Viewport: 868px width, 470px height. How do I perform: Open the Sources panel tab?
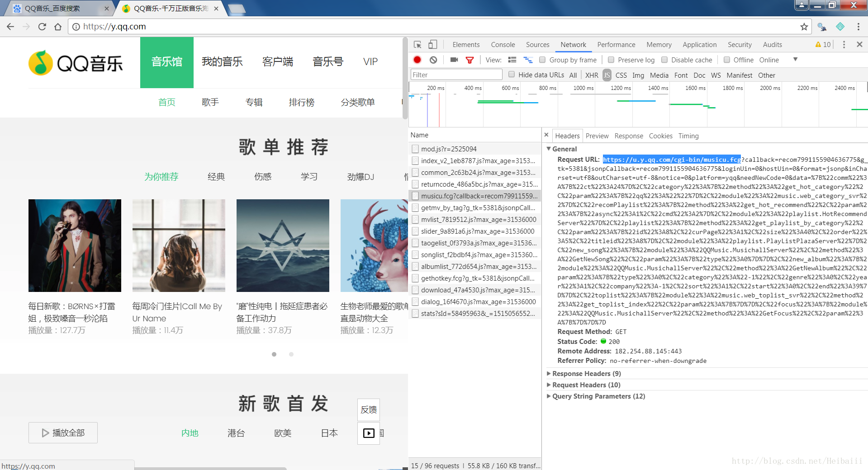coord(537,44)
